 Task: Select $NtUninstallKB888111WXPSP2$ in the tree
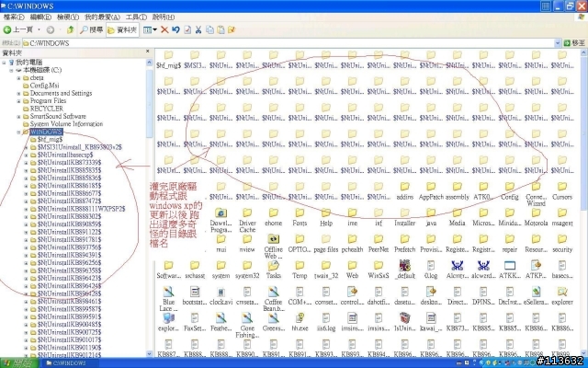[x=82, y=209]
